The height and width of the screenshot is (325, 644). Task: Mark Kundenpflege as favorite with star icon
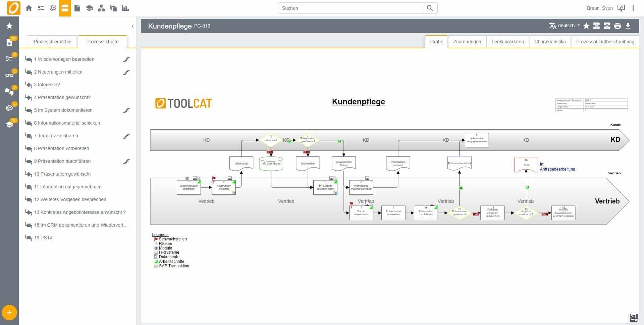(586, 26)
